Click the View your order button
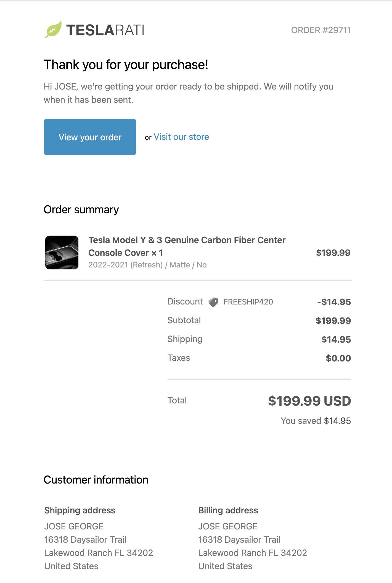 [x=90, y=137]
